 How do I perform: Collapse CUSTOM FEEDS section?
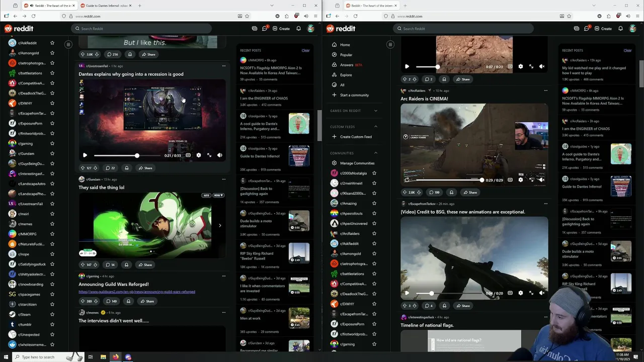[376, 127]
